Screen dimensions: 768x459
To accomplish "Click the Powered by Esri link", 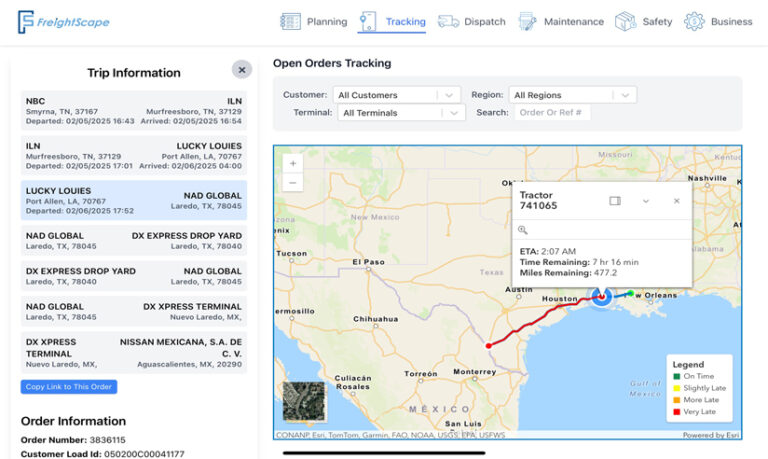I will tap(711, 435).
